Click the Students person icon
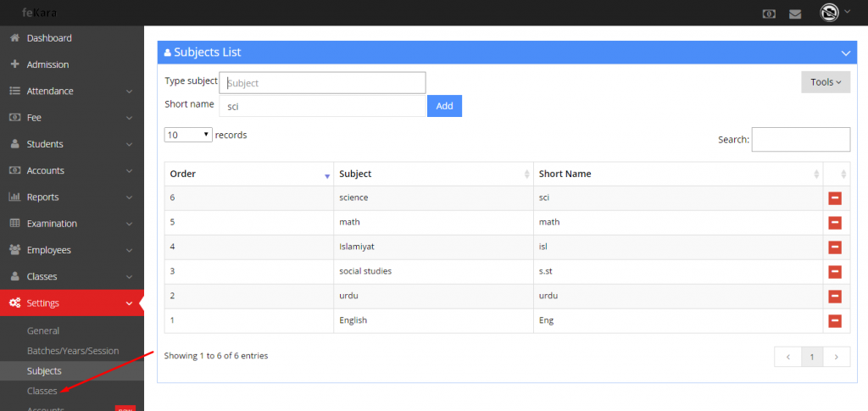The width and height of the screenshot is (868, 411). click(x=15, y=144)
